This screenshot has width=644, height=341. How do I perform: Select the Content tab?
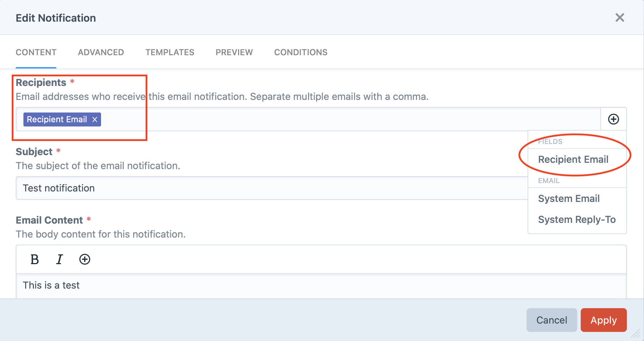(36, 52)
